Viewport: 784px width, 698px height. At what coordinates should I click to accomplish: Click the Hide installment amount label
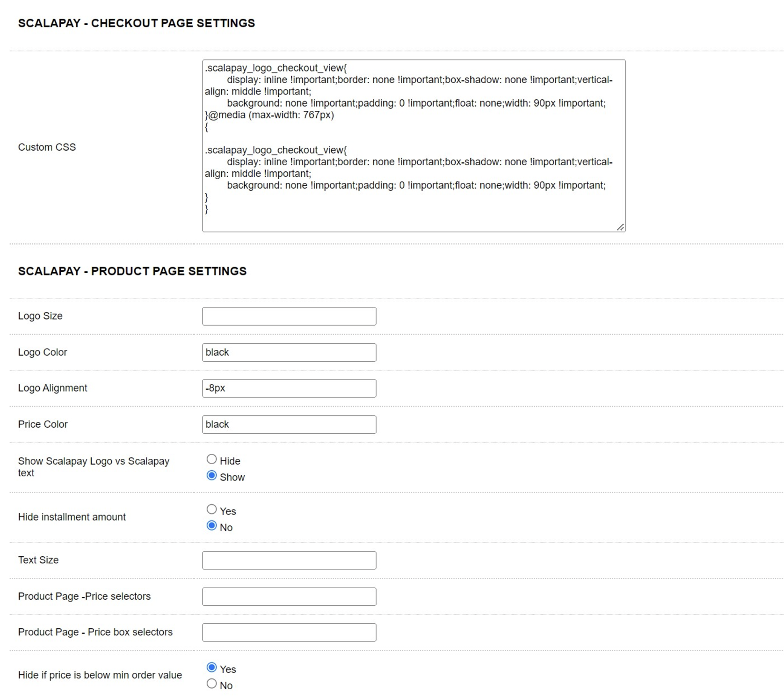tap(72, 517)
